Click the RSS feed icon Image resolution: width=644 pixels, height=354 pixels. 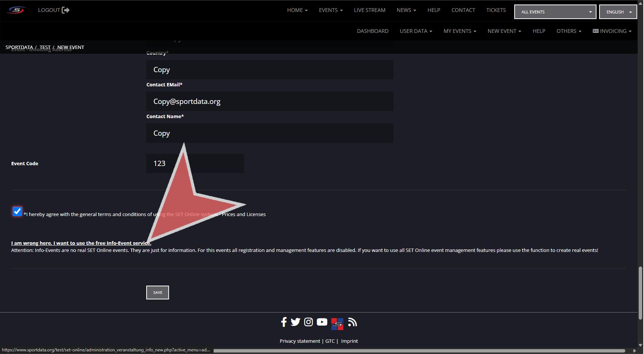pos(352,322)
